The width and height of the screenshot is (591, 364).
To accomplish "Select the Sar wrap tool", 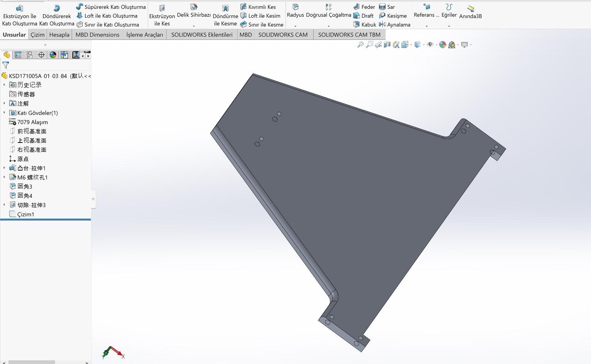I will tap(387, 7).
